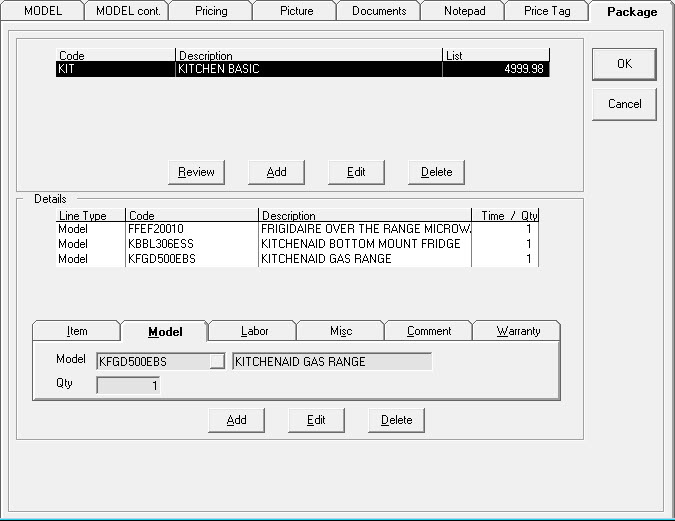Viewport: 675px width, 521px height.
Task: Edit the selected package with upper Edit button
Action: point(356,172)
